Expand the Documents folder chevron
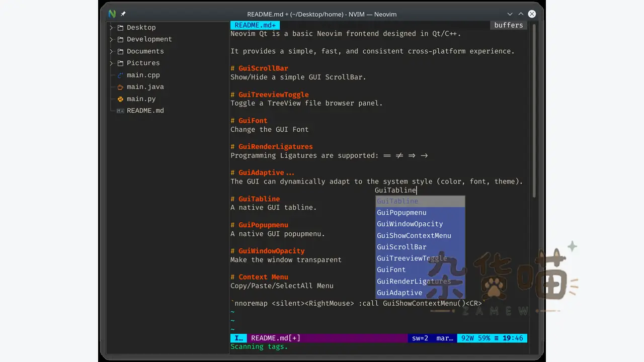Screen dimensions: 644x362 tap(111, 51)
